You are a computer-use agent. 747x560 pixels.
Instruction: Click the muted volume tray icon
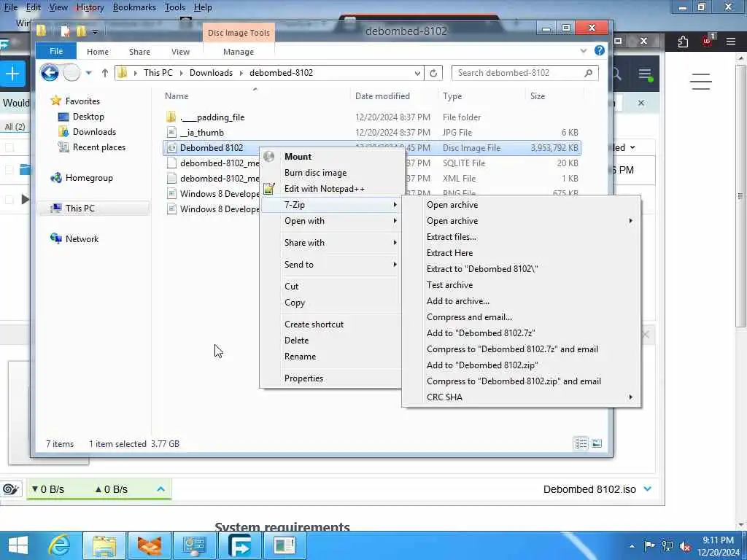coord(686,547)
